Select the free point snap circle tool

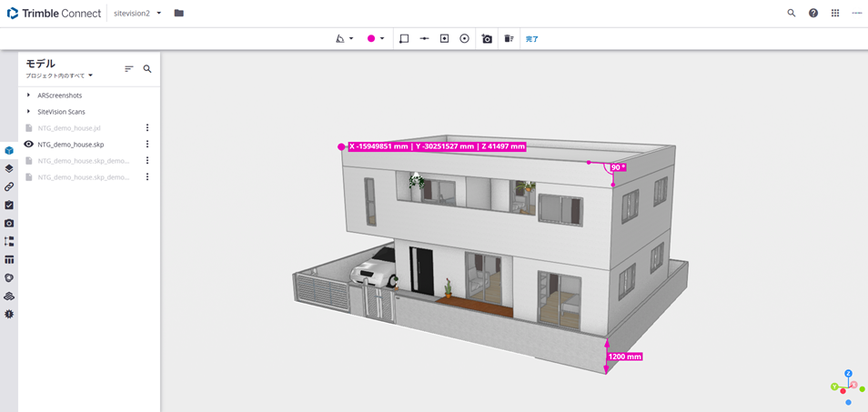tap(464, 39)
